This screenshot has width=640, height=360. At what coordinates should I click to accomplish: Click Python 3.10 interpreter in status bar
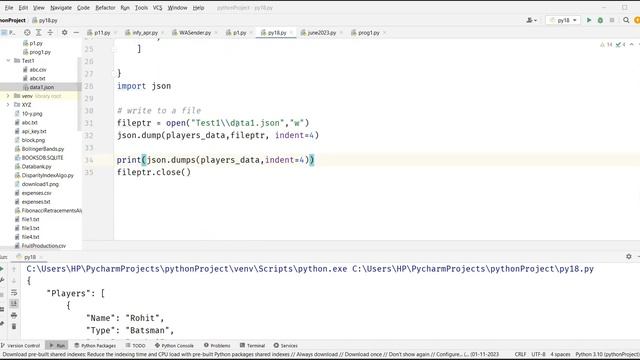(607, 354)
